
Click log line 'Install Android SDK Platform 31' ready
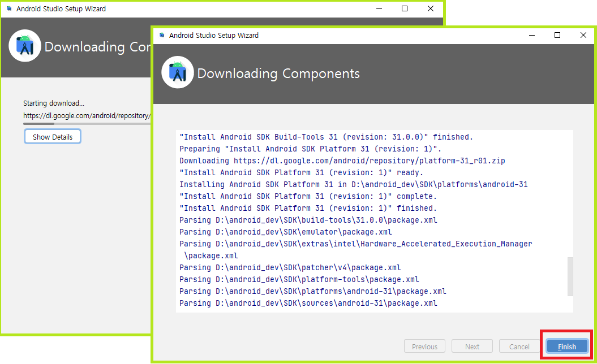301,172
